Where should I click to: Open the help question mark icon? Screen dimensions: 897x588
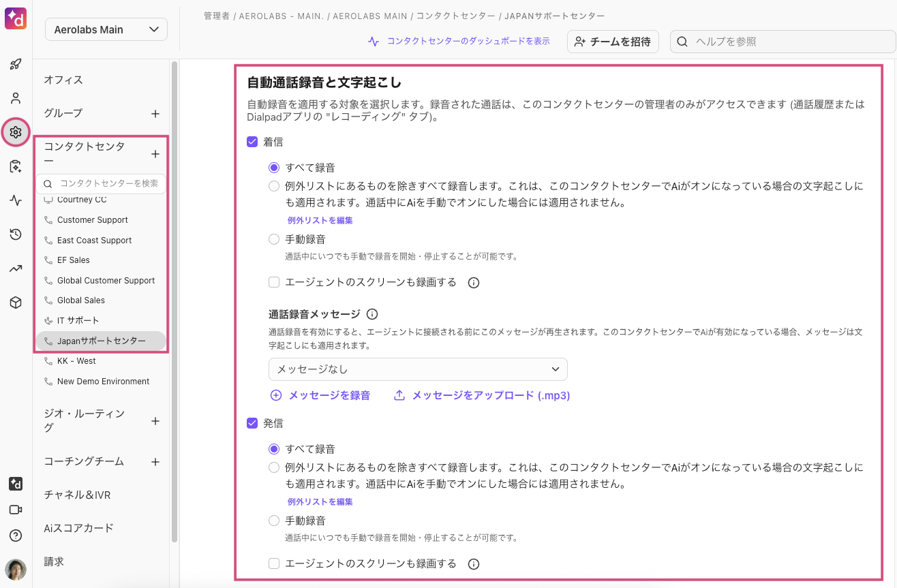(x=16, y=536)
